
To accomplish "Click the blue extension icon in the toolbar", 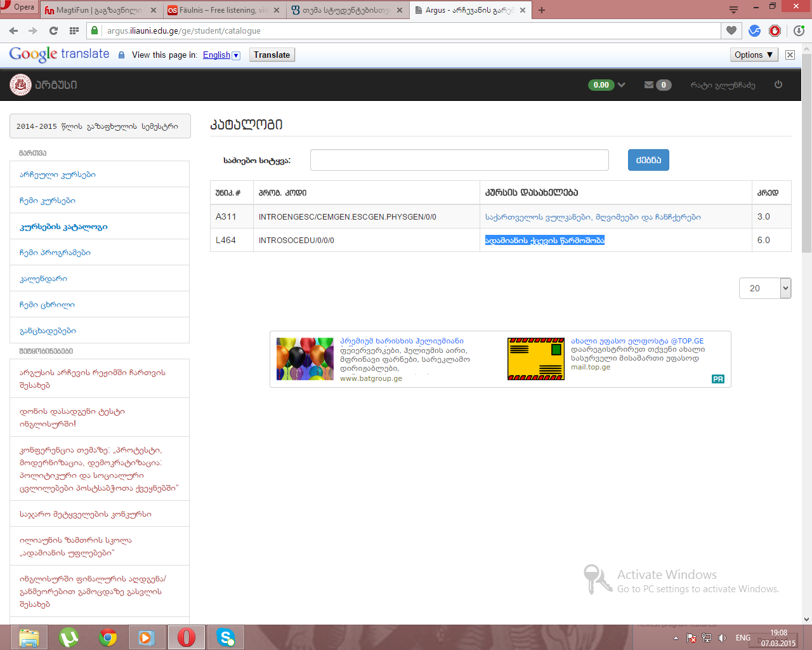I will 754,30.
